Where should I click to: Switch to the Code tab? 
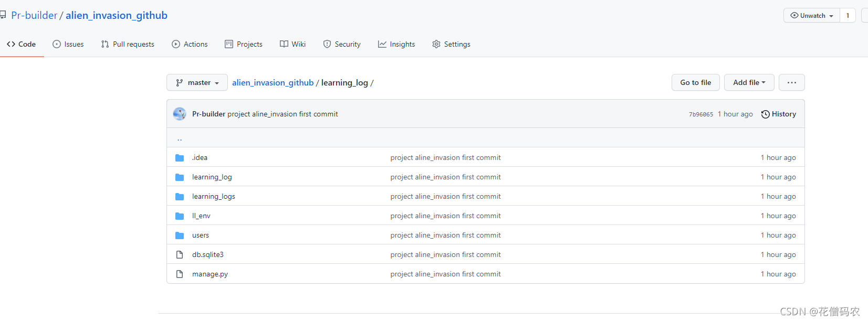point(22,44)
